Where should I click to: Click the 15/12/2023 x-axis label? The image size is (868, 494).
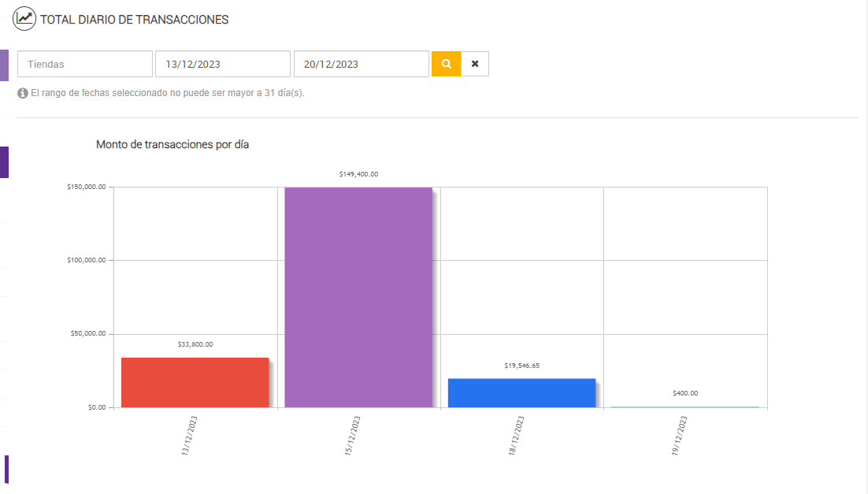point(353,436)
